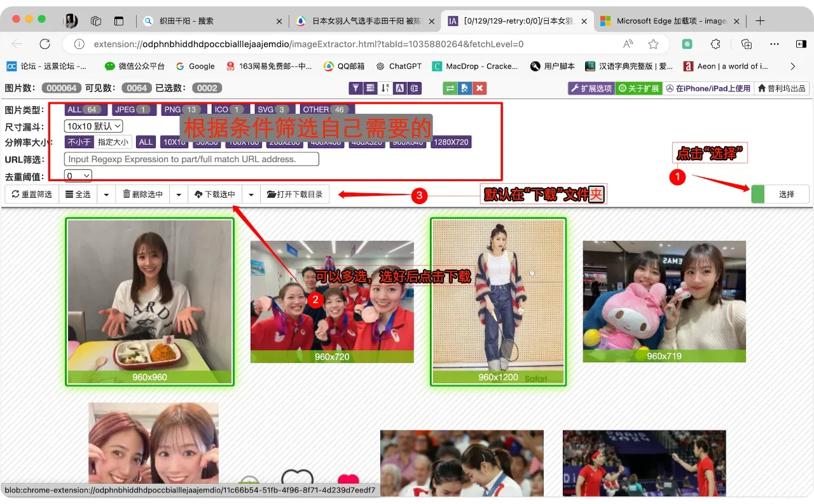Open the 用户脚本 bookmark
The image size is (814, 504).
(x=552, y=66)
